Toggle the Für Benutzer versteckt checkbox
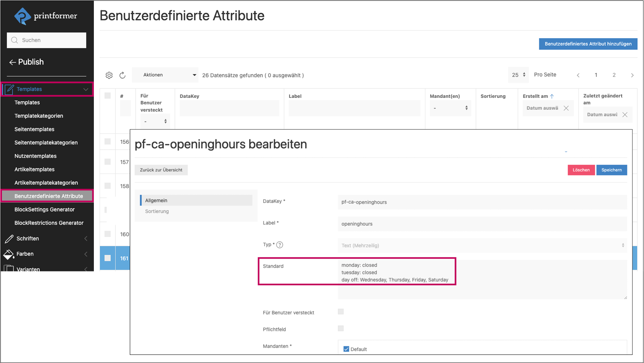The height and width of the screenshot is (363, 644). tap(340, 312)
